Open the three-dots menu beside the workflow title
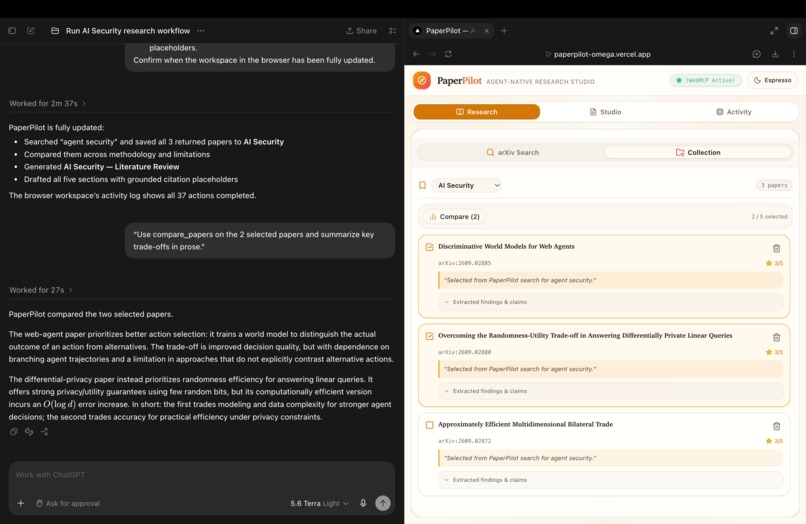 201,31
